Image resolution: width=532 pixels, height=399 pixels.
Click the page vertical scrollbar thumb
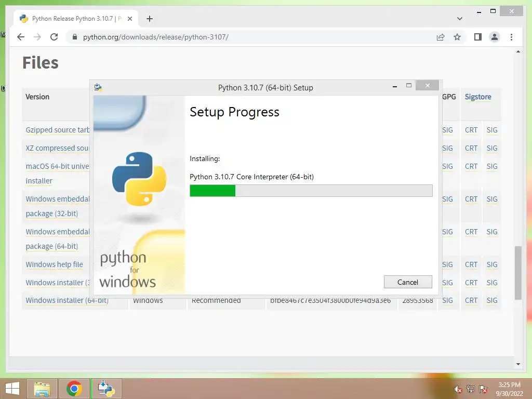click(518, 273)
